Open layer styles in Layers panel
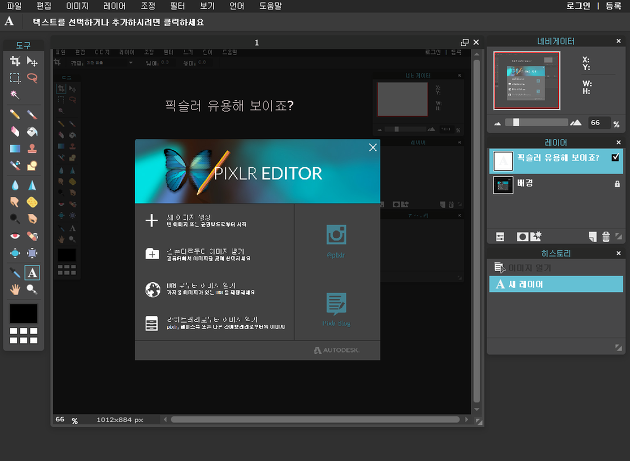The height and width of the screenshot is (461, 630). pyautogui.click(x=536, y=236)
